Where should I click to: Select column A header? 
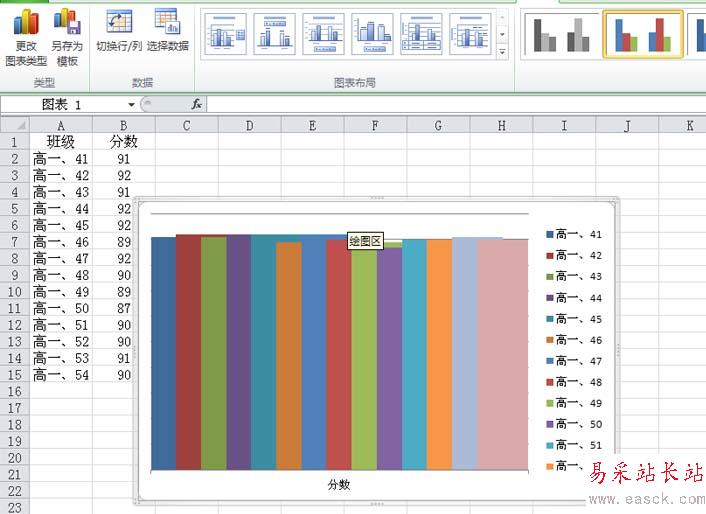pyautogui.click(x=61, y=125)
